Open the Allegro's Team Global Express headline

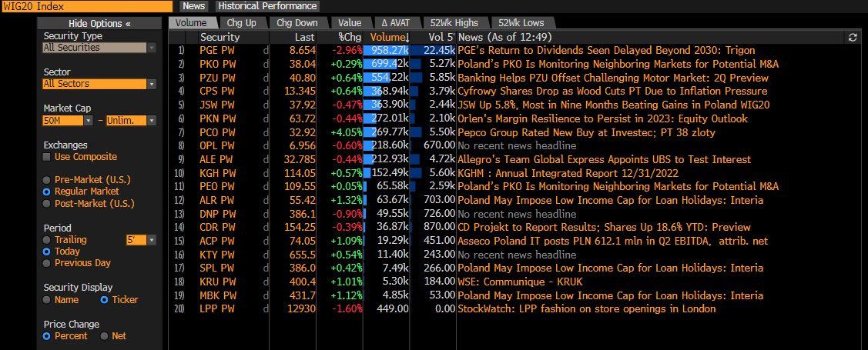(x=604, y=159)
